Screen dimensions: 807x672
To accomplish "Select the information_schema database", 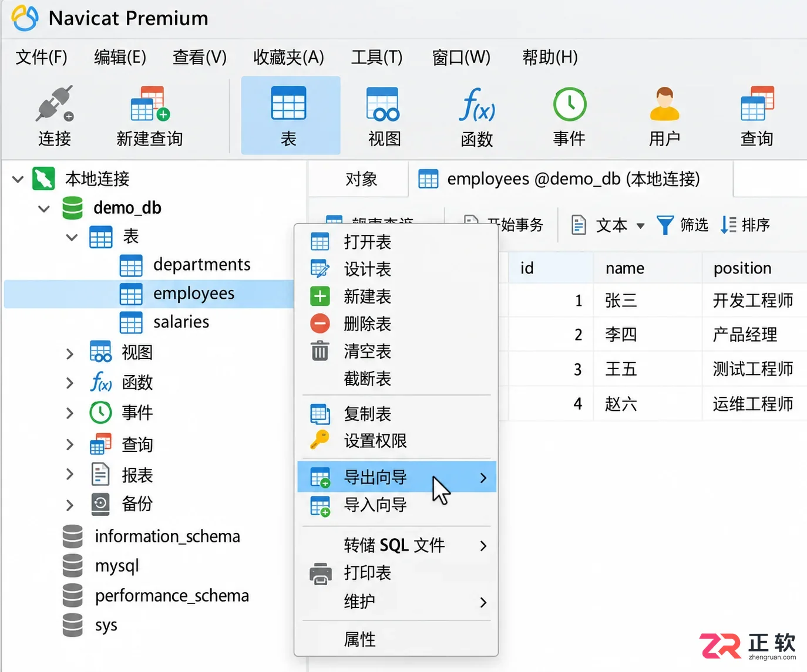I will click(x=167, y=536).
